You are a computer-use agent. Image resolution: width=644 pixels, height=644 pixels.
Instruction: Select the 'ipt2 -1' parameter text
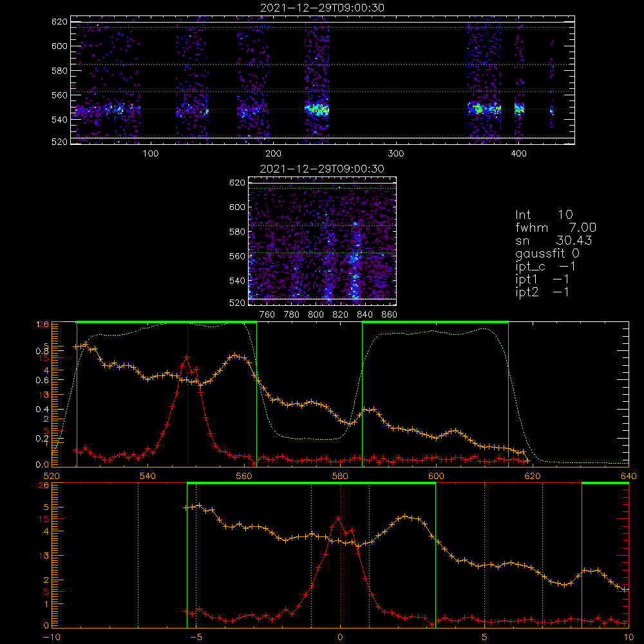(542, 292)
